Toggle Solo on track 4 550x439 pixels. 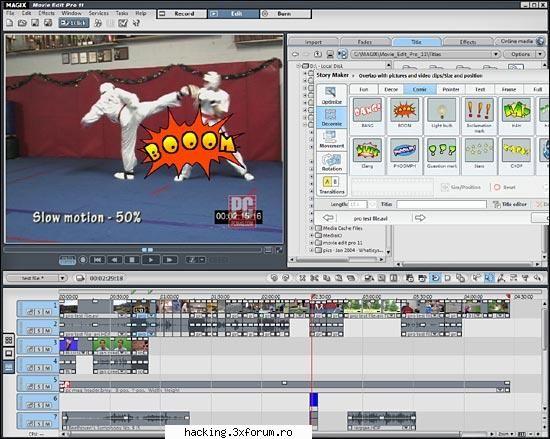click(39, 367)
